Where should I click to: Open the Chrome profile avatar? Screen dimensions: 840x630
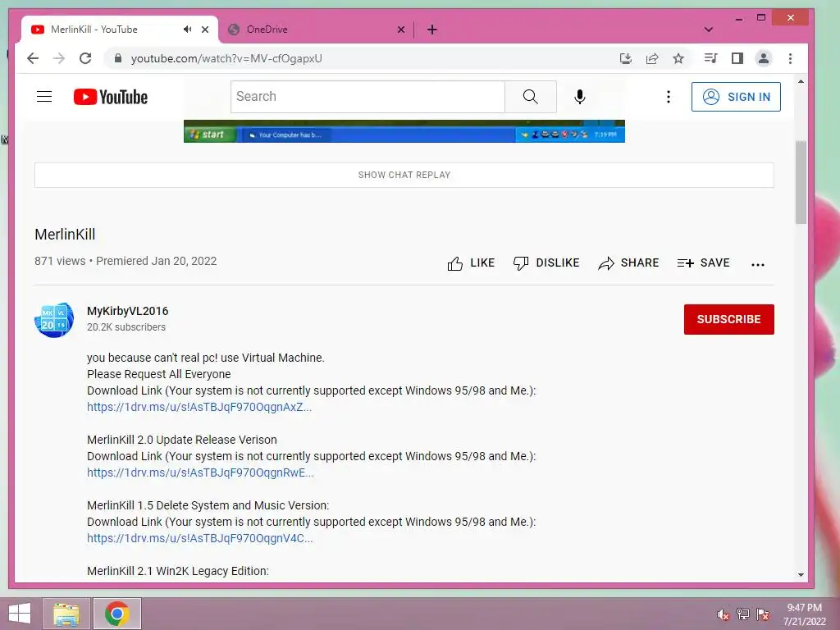764,58
